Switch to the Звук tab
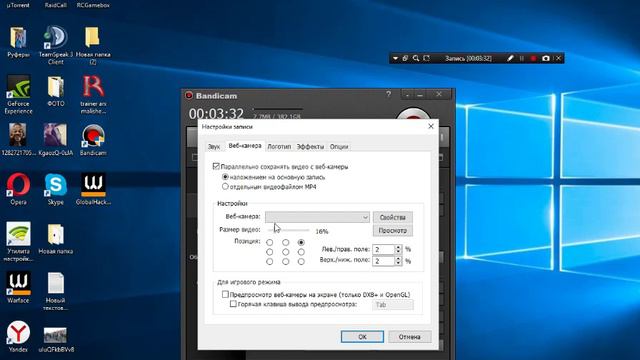 tap(214, 147)
